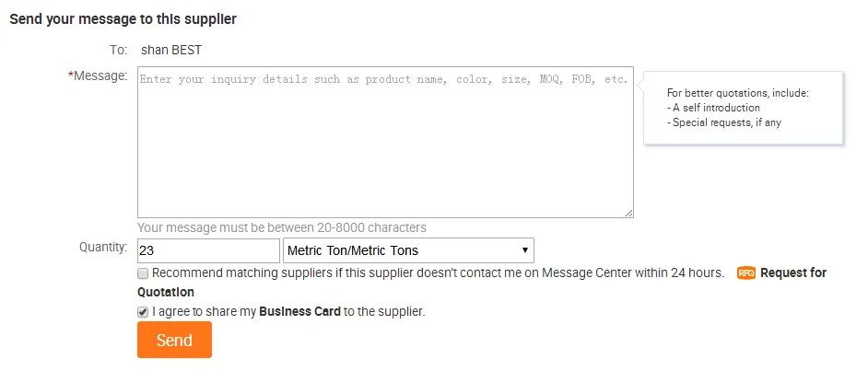
Task: Click the message box resize handle
Action: [x=628, y=213]
